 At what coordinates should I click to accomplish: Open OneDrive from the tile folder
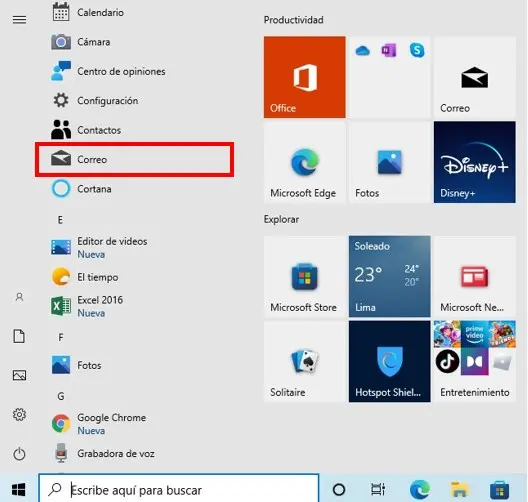pos(362,51)
